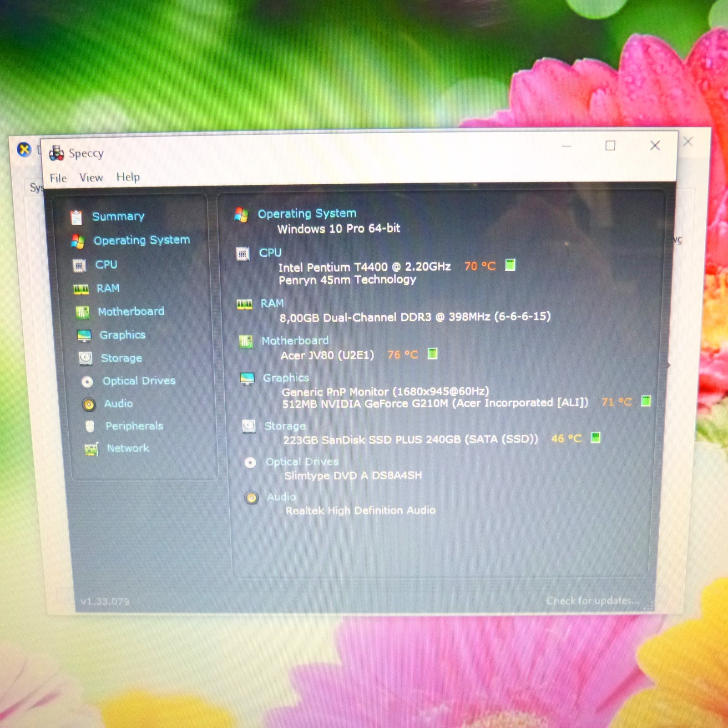Viewport: 728px width, 728px height.
Task: Select Operating System in the sidebar
Action: pos(142,240)
